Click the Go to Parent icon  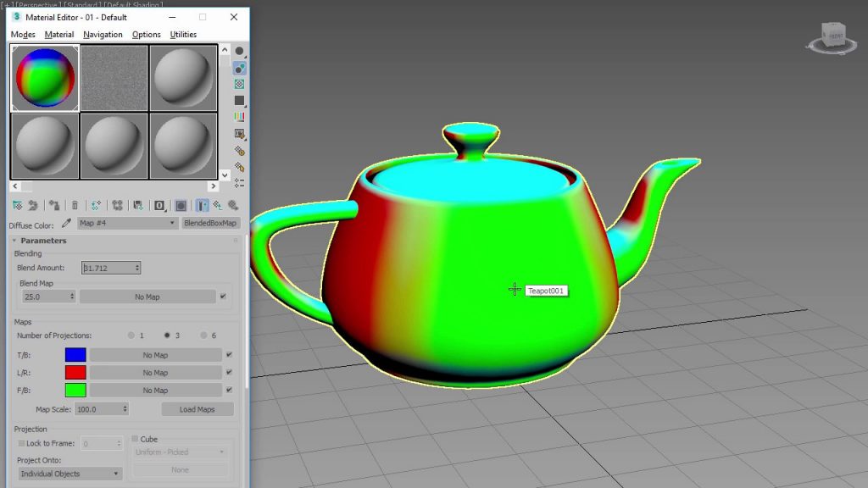(216, 205)
